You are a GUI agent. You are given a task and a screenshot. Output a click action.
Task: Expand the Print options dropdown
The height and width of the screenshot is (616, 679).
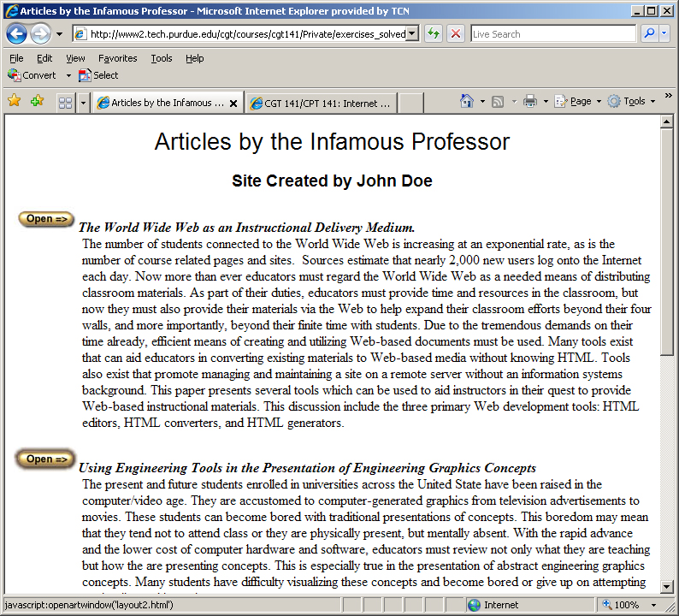[x=546, y=101]
